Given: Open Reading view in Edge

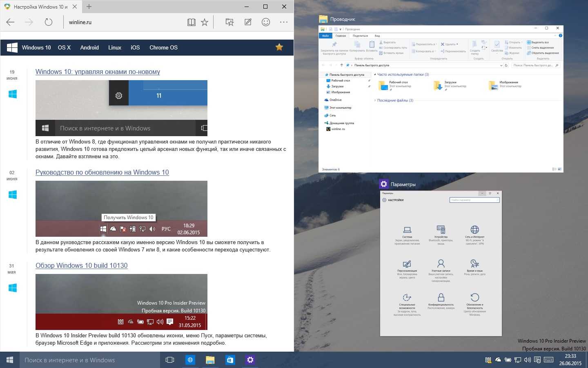Looking at the screenshot, I should 191,22.
